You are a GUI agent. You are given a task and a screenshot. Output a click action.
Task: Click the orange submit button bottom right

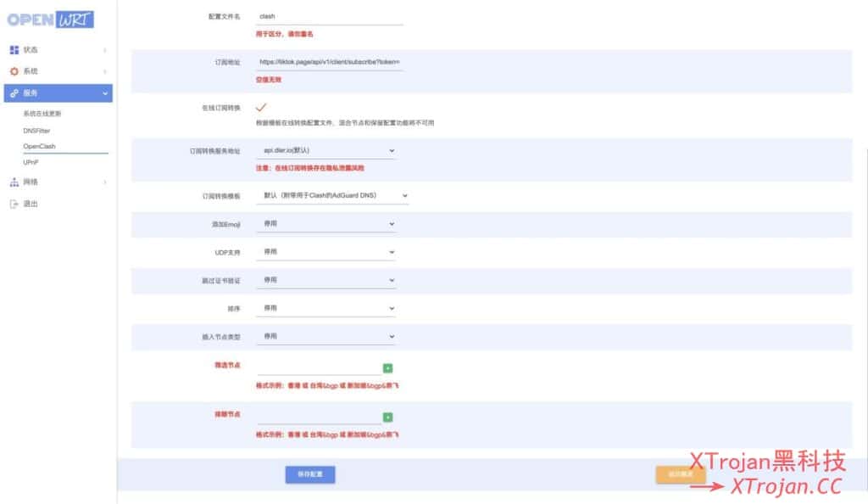tap(680, 474)
